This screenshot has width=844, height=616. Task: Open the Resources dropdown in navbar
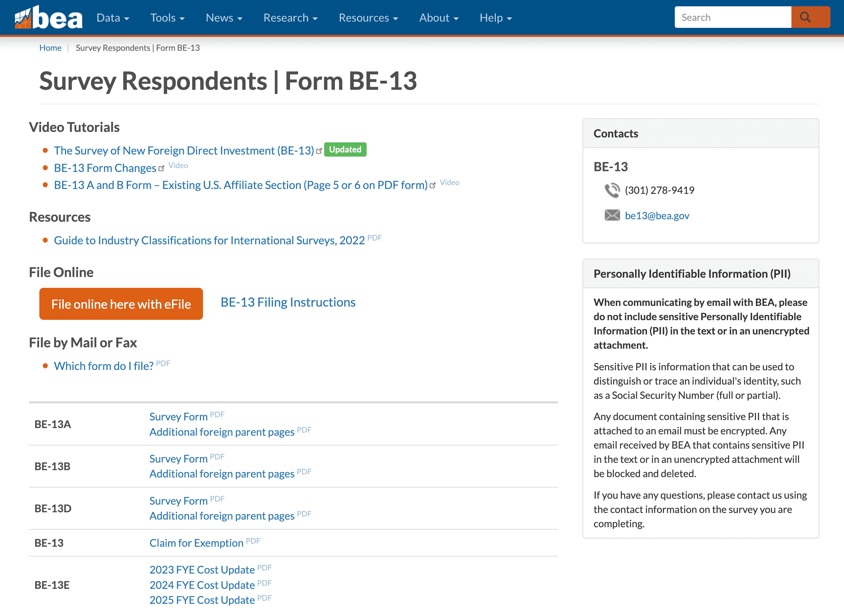pyautogui.click(x=368, y=17)
